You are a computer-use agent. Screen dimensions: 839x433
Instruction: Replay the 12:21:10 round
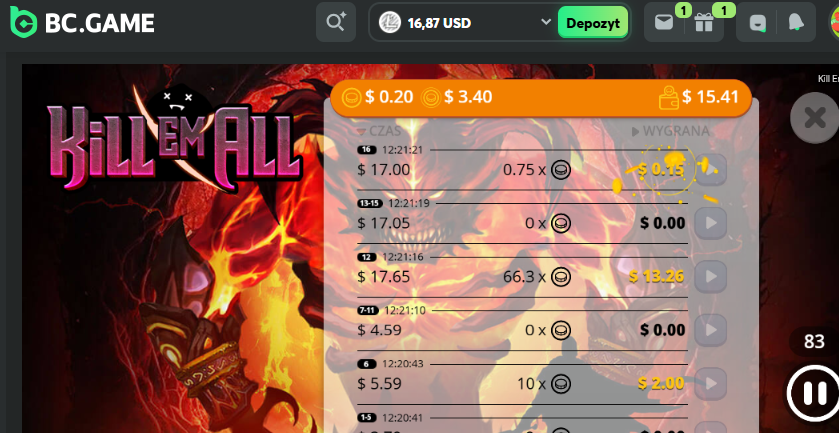click(x=711, y=330)
